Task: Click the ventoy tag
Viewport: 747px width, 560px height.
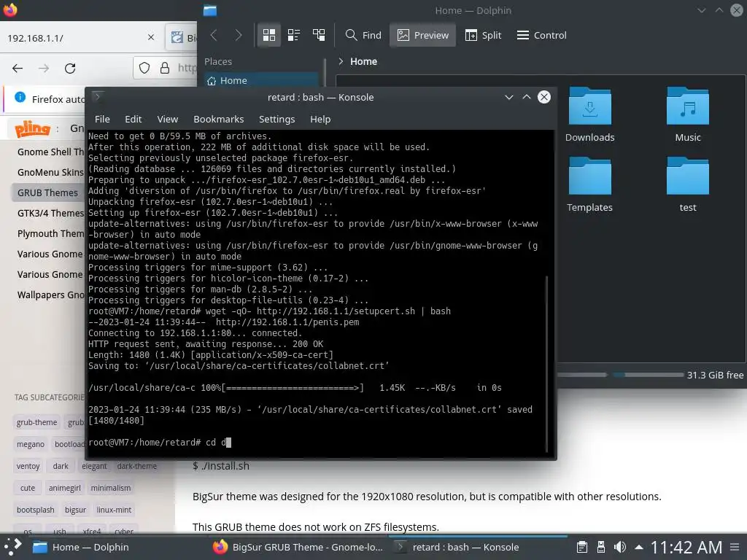Action: click(28, 466)
